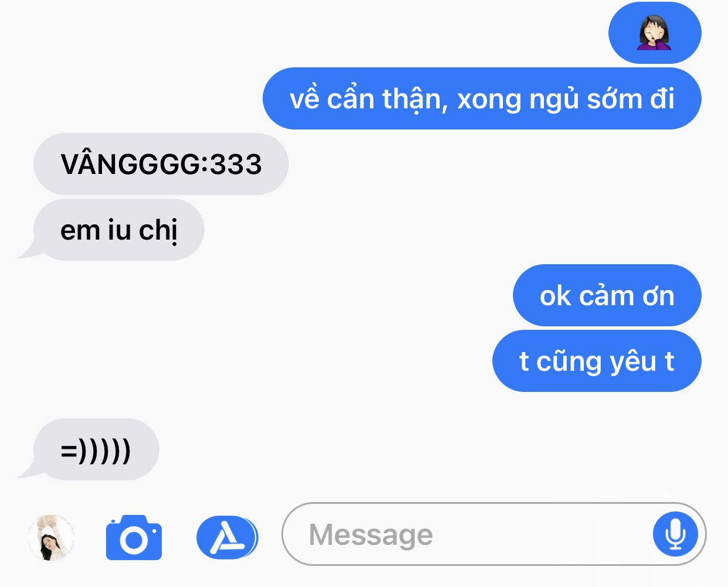Tap the "t cũng yêu t" message

(x=597, y=361)
